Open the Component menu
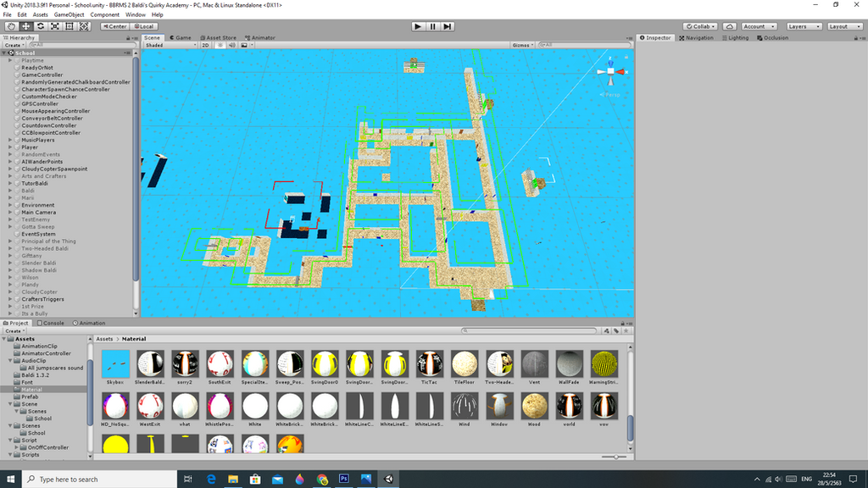This screenshot has height=488, width=868. coord(104,15)
